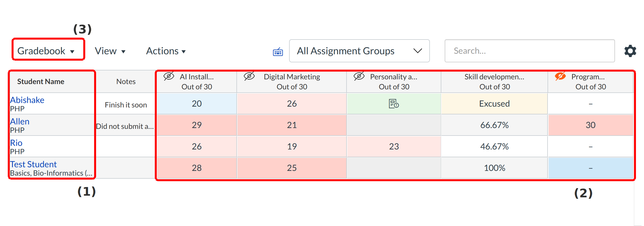Image resolution: width=644 pixels, height=226 pixels.
Task: Click orange hidden eye icon on Program column
Action: (560, 76)
